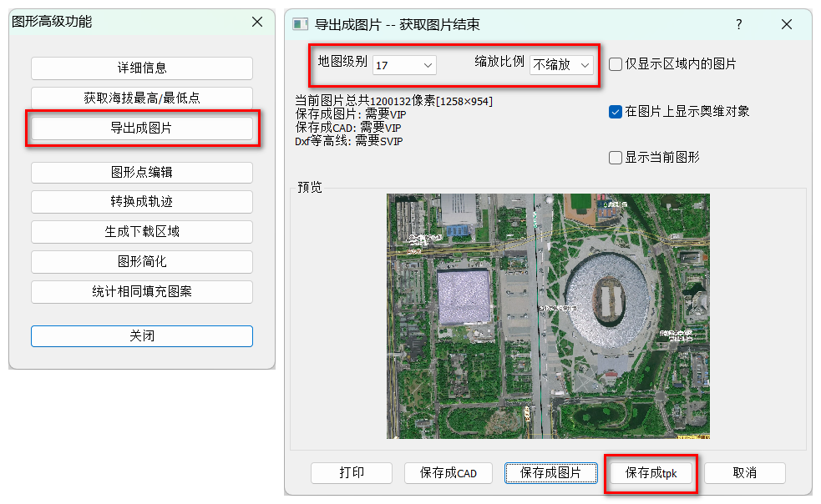This screenshot has width=821, height=504.
Task: Click the 导出成图片 dialog title icon
Action: 300,24
